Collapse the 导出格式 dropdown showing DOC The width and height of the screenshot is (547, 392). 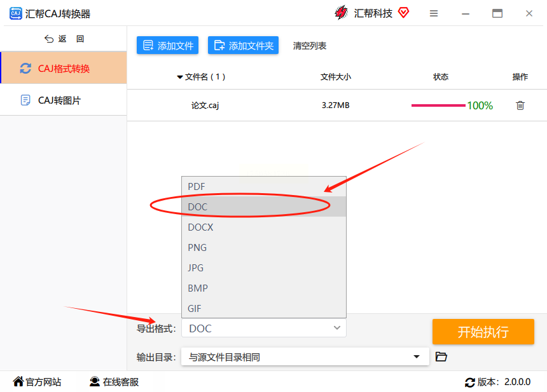264,328
